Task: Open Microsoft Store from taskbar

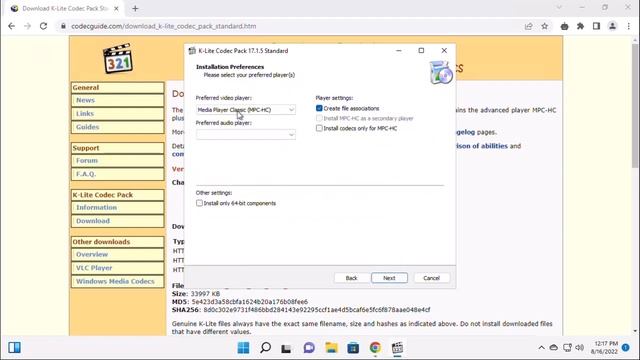Action: point(353,348)
